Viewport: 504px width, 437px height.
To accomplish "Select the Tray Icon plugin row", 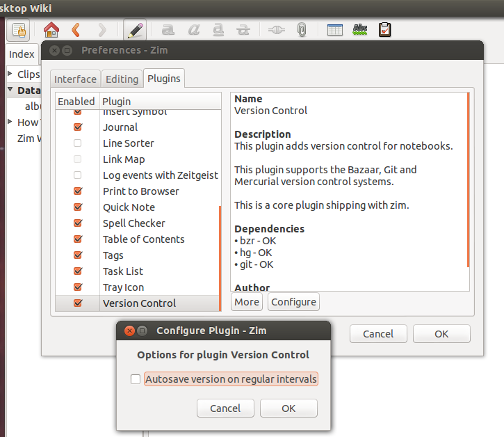I will tap(137, 287).
